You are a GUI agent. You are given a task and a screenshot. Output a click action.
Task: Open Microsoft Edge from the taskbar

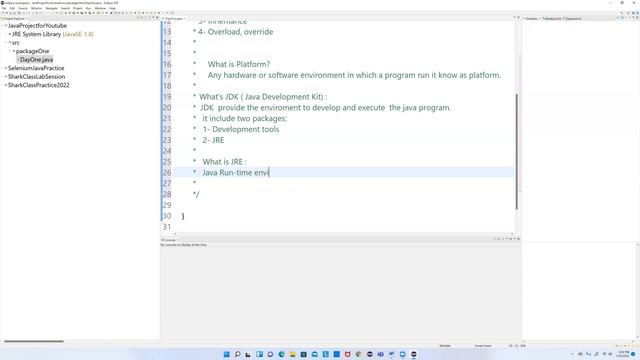coord(281,354)
